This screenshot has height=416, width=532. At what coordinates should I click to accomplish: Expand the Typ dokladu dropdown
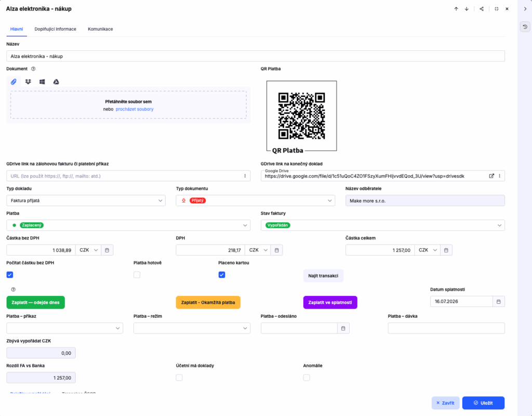pyautogui.click(x=86, y=200)
